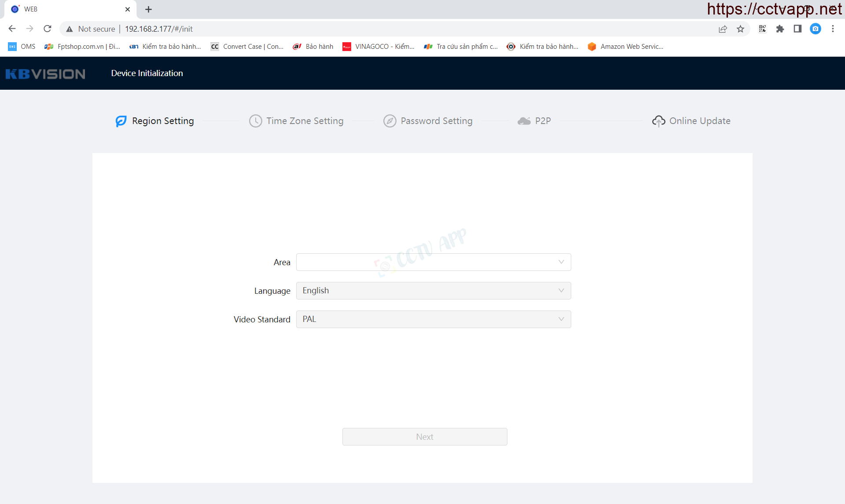Screen dimensions: 845x504
Task: Open the Chrome three-dot menu
Action: click(x=833, y=29)
